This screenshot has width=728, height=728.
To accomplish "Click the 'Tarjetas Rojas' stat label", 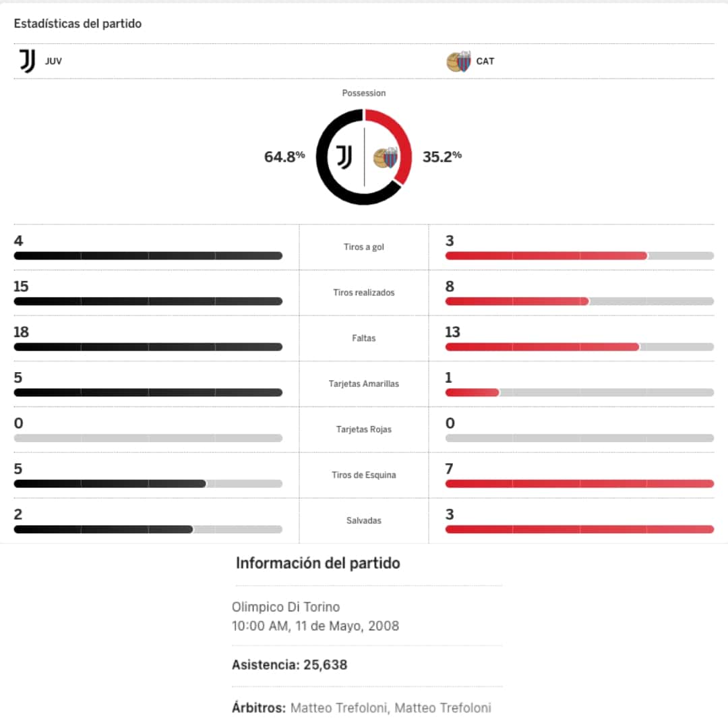I will (x=363, y=429).
